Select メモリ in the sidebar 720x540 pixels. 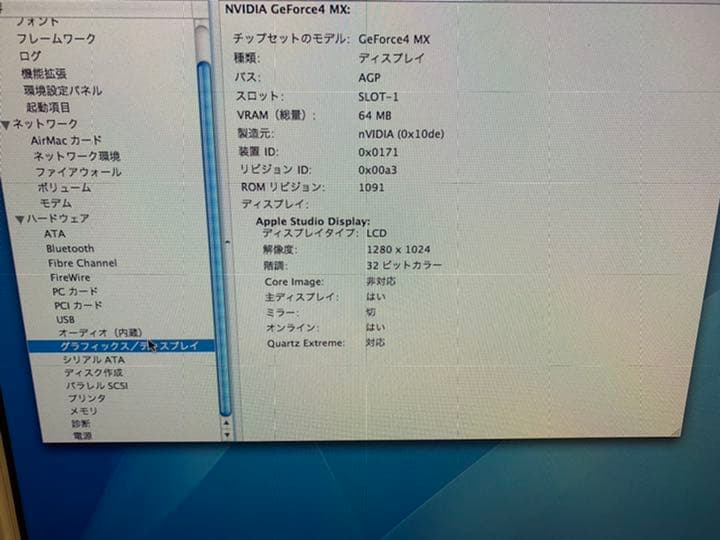[84, 411]
